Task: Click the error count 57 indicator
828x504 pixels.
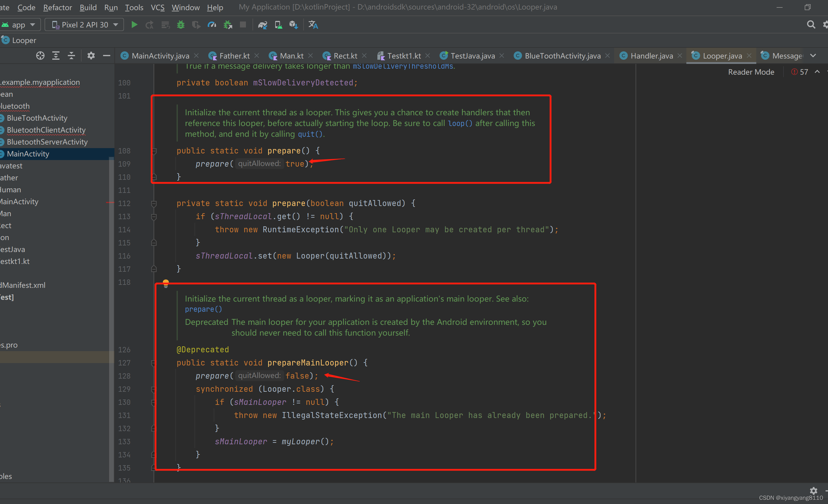Action: tap(800, 72)
